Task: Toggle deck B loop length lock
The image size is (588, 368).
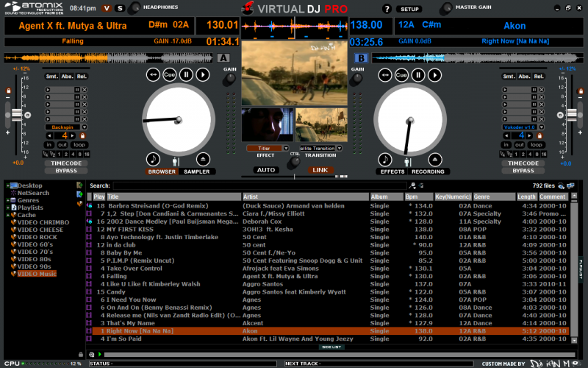Action: point(539,135)
